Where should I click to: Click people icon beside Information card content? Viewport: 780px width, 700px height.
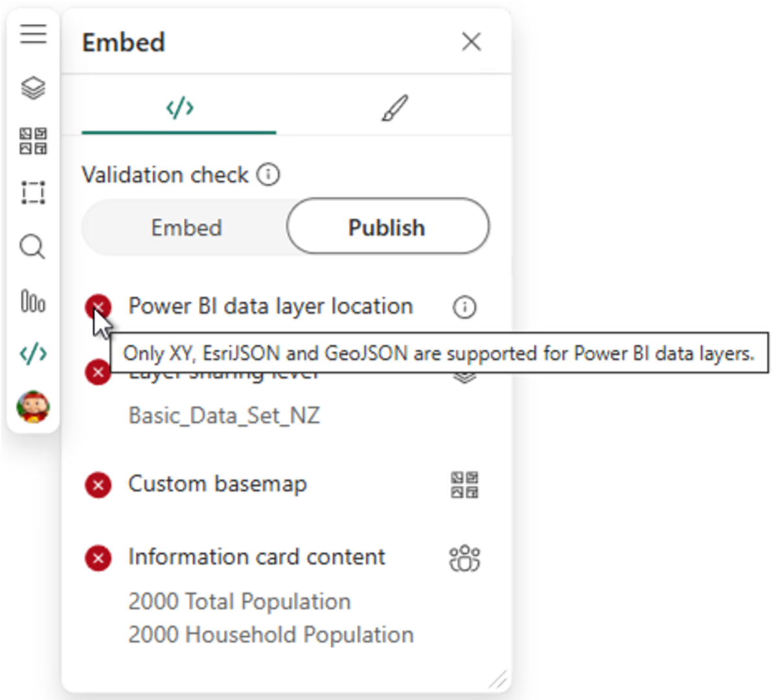[x=465, y=558]
